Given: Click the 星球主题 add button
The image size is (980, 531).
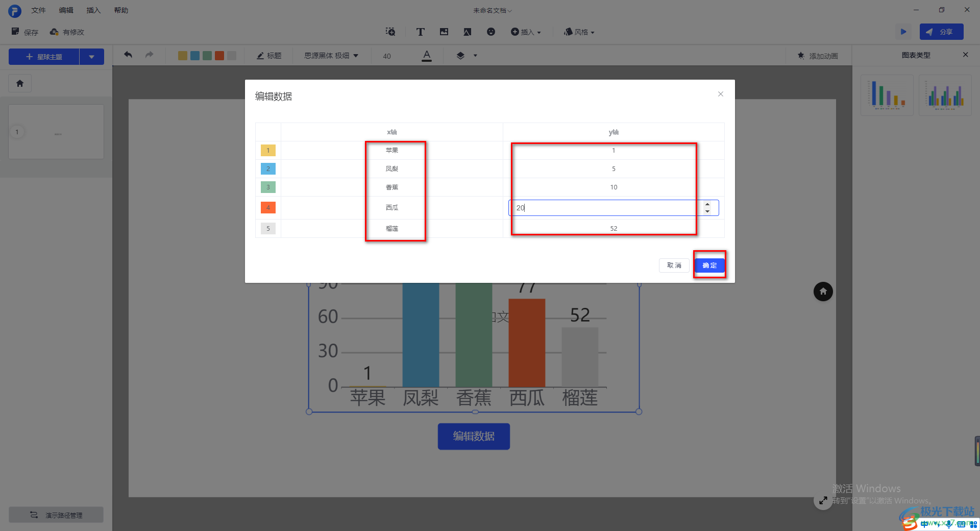Looking at the screenshot, I should click(44, 57).
